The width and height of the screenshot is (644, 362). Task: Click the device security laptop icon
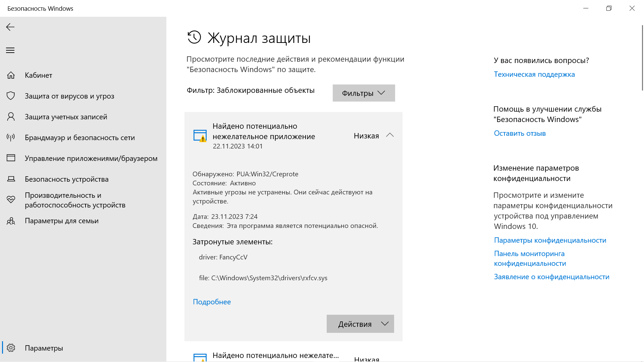coord(11,179)
